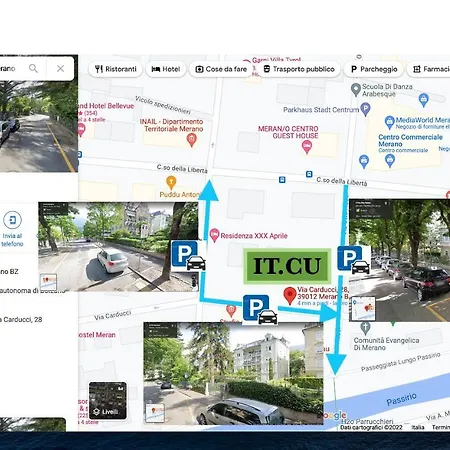Click the IT.CU green logo banner

tap(287, 266)
